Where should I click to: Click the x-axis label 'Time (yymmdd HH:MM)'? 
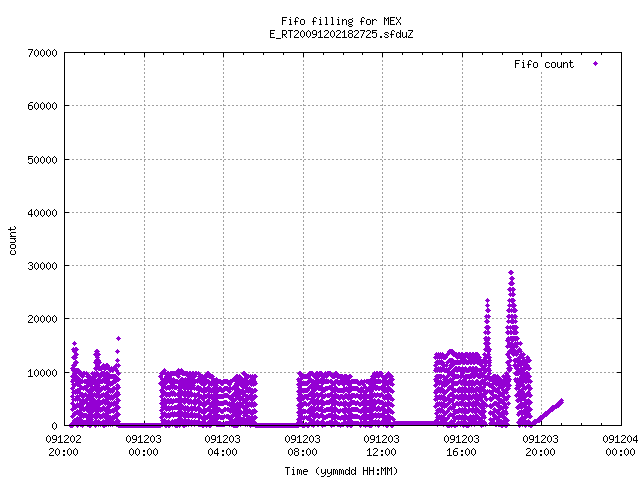click(341, 471)
